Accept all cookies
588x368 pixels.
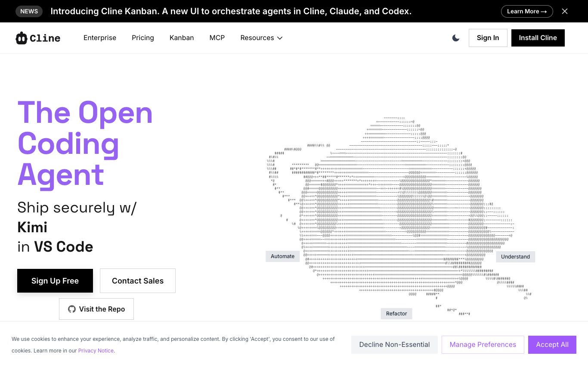(x=552, y=345)
